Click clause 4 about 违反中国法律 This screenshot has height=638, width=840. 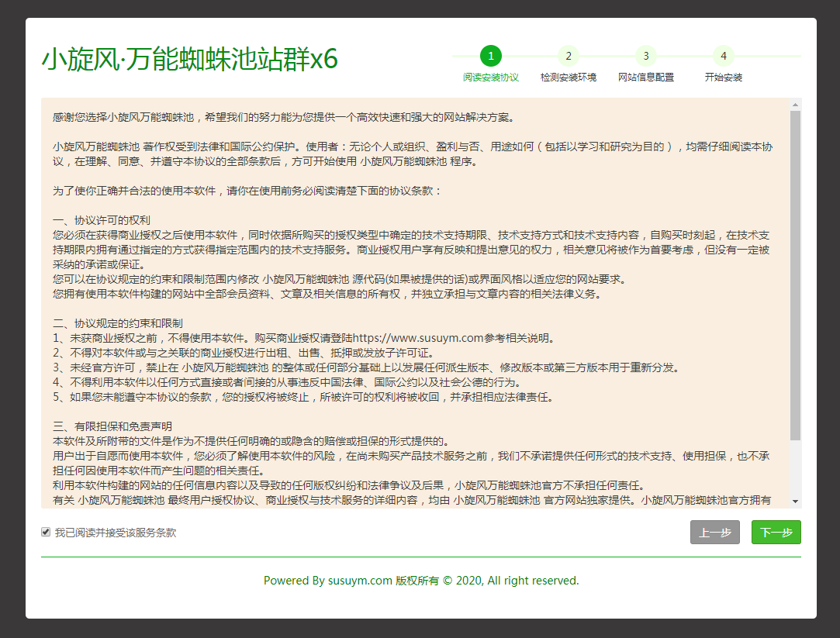click(287, 382)
